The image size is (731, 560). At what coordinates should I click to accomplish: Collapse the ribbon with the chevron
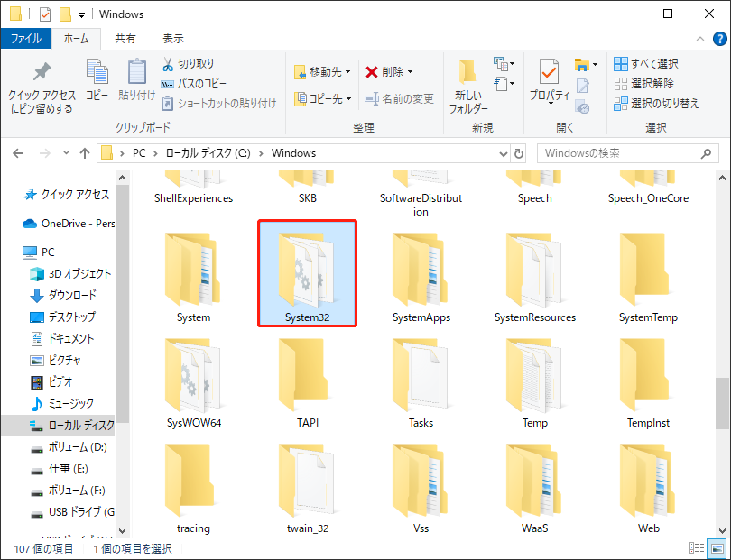(700, 39)
